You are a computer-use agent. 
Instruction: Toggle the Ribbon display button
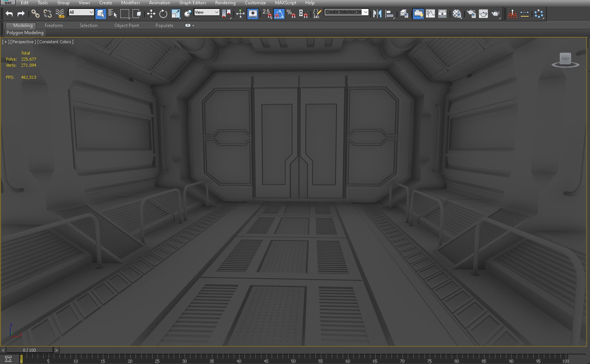pyautogui.click(x=418, y=14)
